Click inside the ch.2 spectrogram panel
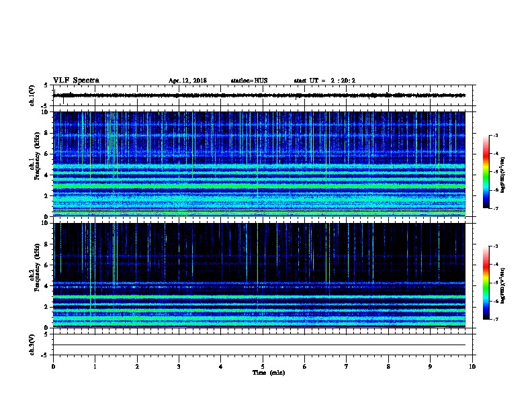The image size is (532, 411). click(259, 275)
